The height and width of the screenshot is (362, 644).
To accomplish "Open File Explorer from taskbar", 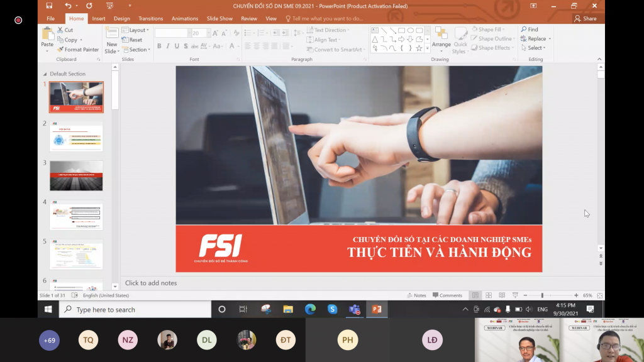I will [288, 309].
